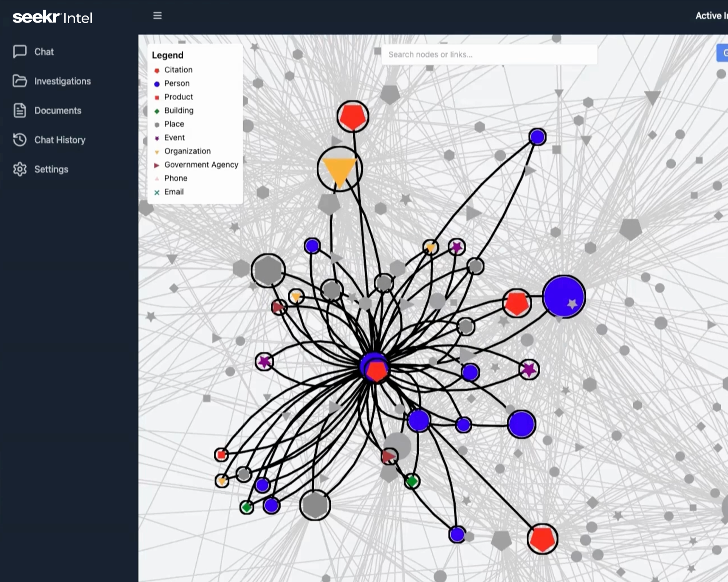Click the Organization orange legend swatch
The height and width of the screenshot is (582, 728).
(157, 152)
